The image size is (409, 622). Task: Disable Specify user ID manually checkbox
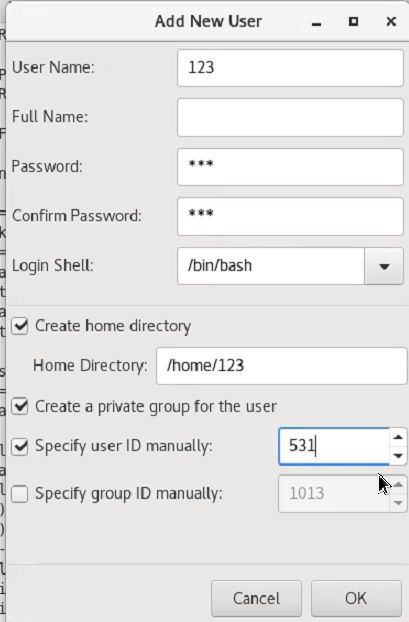(x=19, y=446)
